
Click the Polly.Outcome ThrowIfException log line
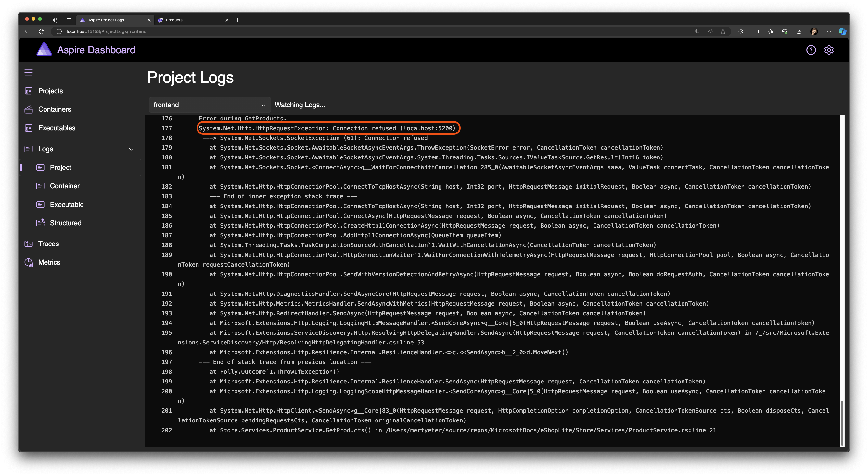point(274,371)
